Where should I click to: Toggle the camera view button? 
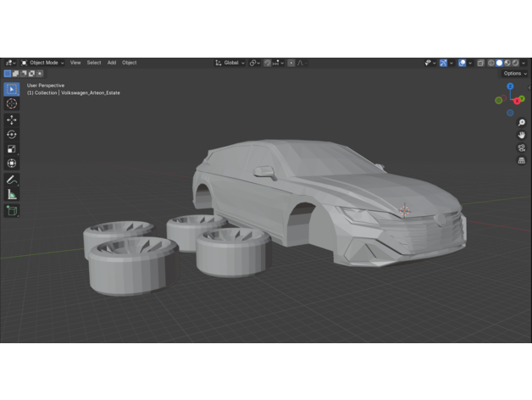click(522, 147)
